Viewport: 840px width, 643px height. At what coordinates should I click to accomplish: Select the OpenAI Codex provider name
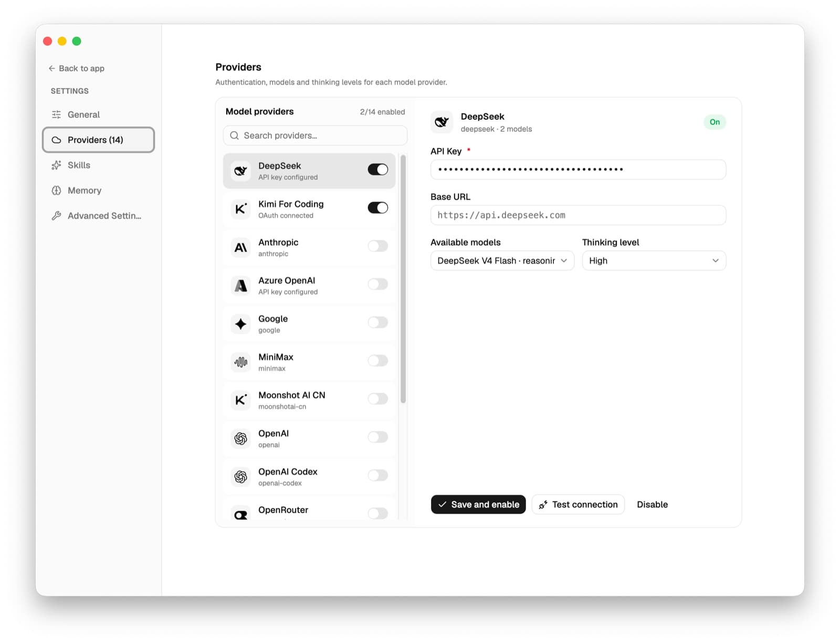coord(288,472)
